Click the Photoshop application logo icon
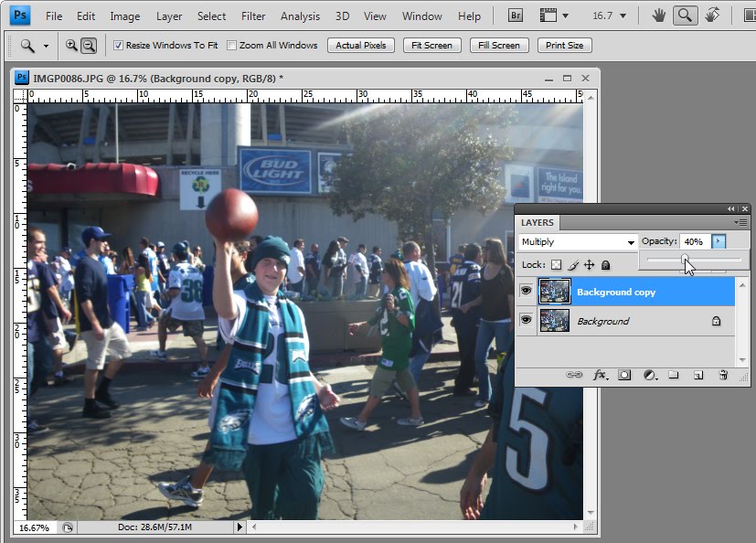The width and height of the screenshot is (756, 543). tap(20, 15)
